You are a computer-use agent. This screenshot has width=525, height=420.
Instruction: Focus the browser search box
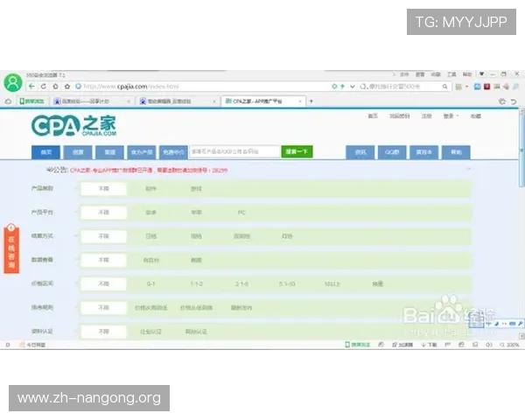404,87
